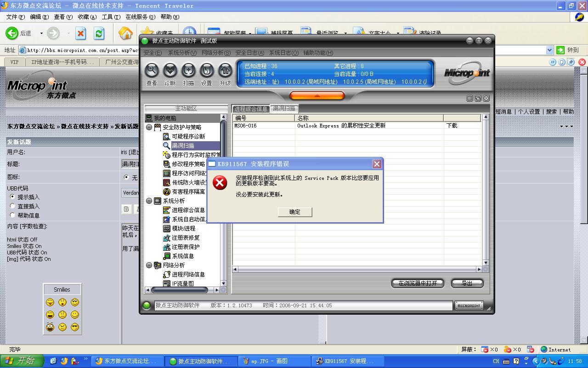Click the 扫描 (scan) icon in Micropoint toolbar

188,70
